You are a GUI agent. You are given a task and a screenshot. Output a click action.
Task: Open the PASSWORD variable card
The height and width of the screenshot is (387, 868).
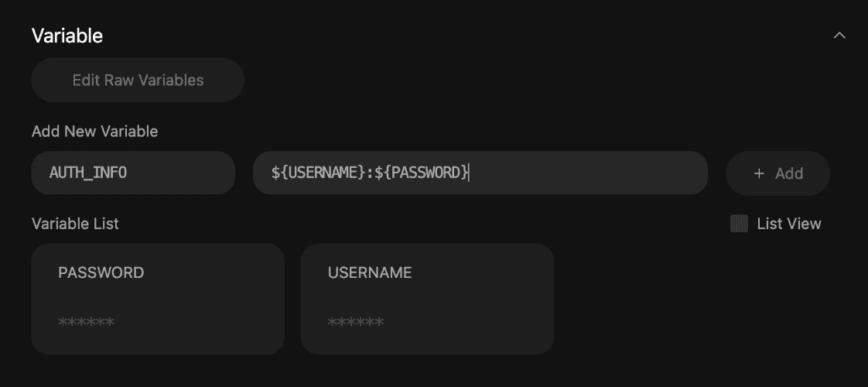[158, 299]
